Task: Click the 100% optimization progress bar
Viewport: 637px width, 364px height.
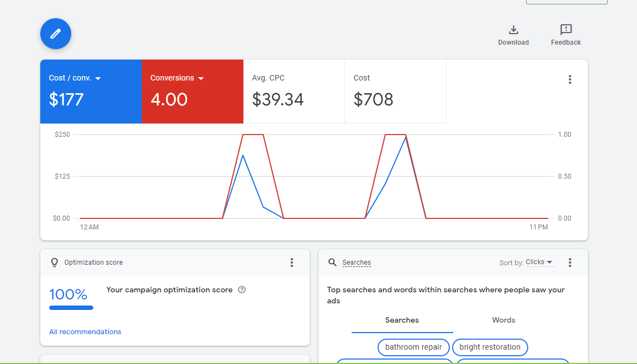Action: point(71,308)
